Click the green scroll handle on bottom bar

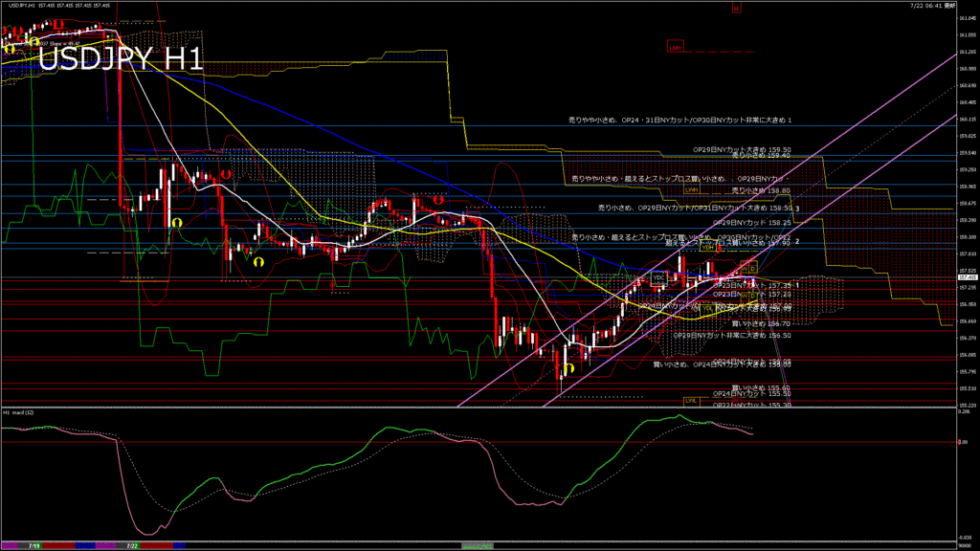coord(477,546)
